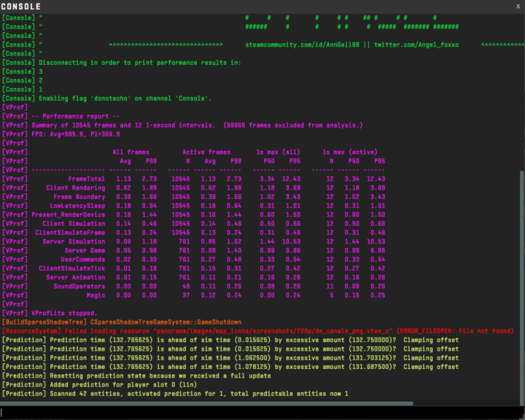Click 'Disconnecting in order to print performance results' line
This screenshot has width=525, height=420.
pyautogui.click(x=122, y=63)
